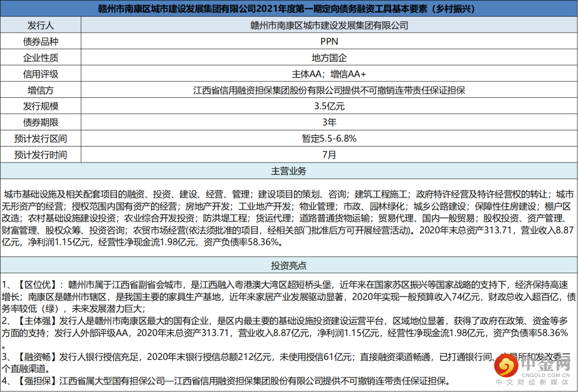Click issuer name 赣州市南康区城市建设发展集团有限公司 cell
This screenshot has height=392, width=578.
click(x=329, y=25)
